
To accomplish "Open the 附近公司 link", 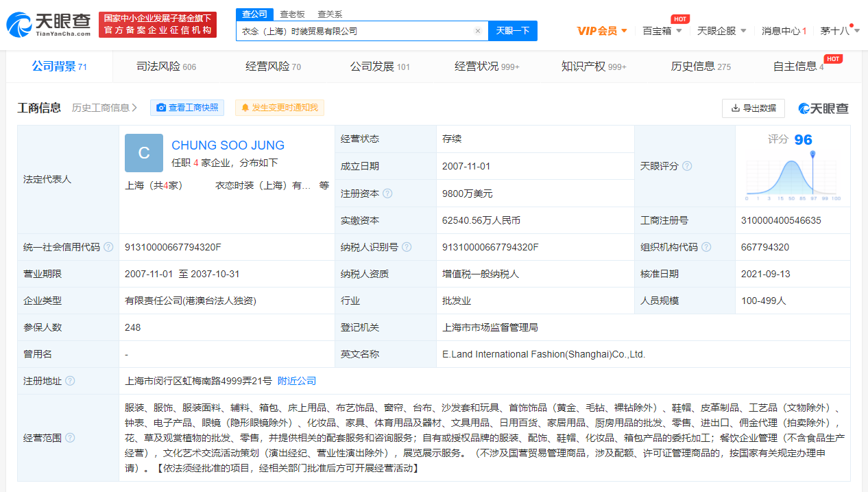I will click(297, 381).
